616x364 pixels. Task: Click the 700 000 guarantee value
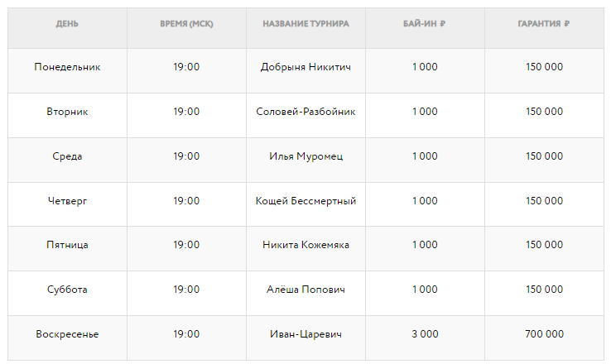point(544,335)
